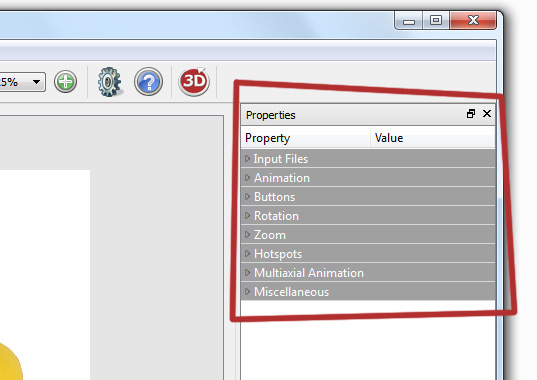Click the green zoom in plus icon
537x380 pixels.
click(x=65, y=81)
